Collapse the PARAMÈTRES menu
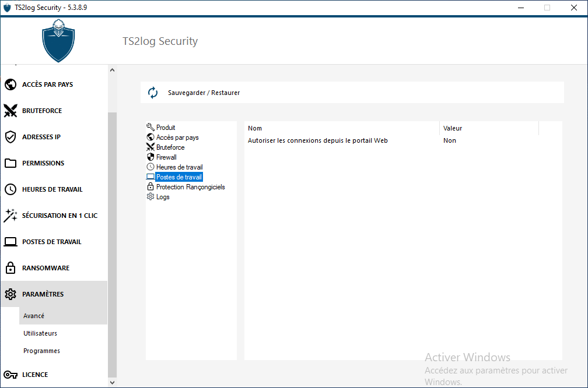588x388 pixels. pos(54,294)
